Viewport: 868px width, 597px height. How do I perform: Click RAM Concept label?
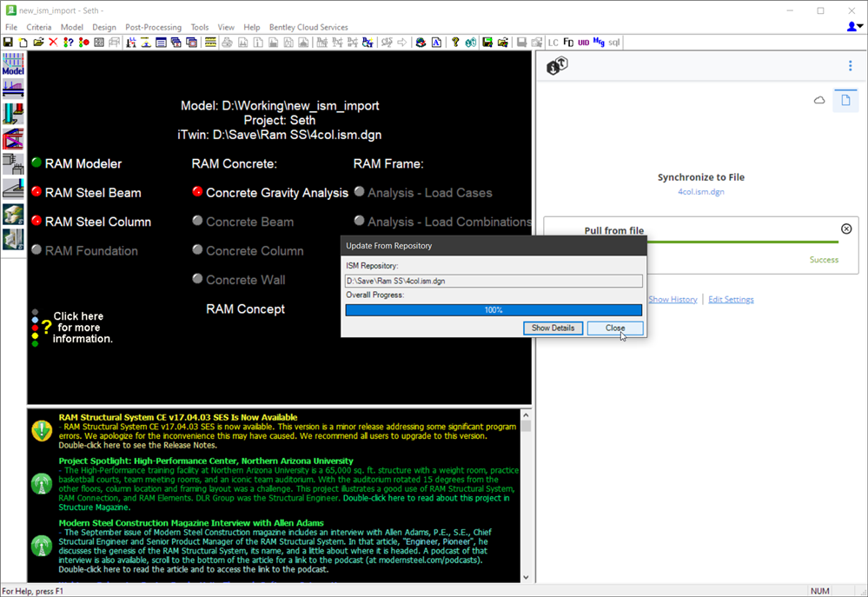pyautogui.click(x=245, y=309)
